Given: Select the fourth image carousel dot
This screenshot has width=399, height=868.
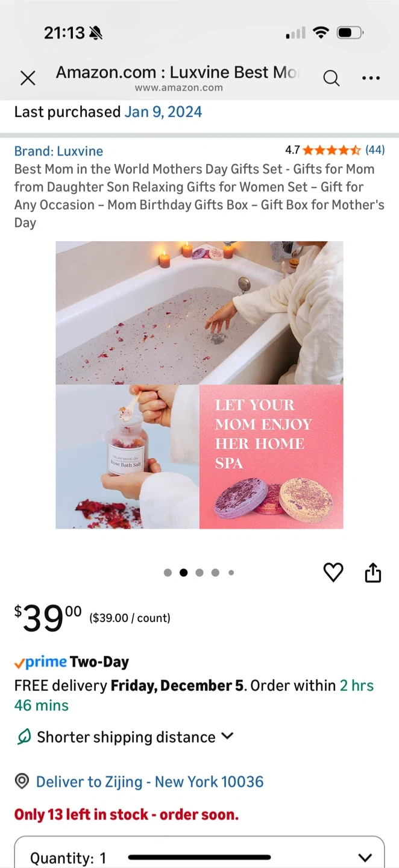Looking at the screenshot, I should tap(215, 573).
